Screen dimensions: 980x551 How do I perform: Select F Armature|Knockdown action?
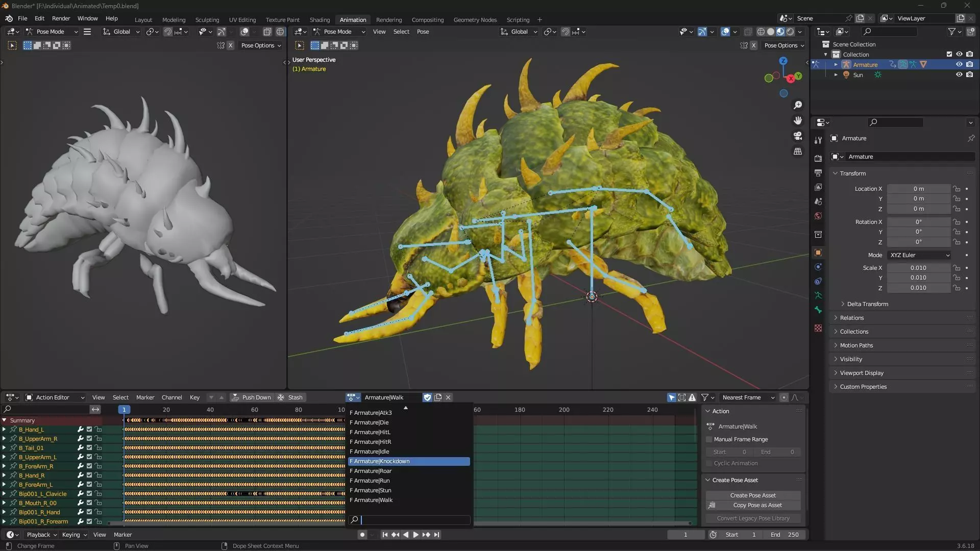409,461
